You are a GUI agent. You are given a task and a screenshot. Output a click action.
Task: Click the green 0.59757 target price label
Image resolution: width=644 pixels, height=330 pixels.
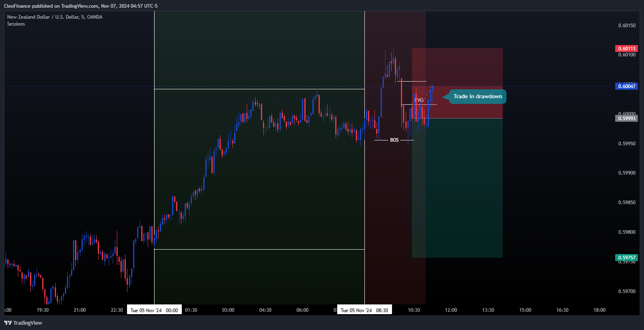(627, 257)
